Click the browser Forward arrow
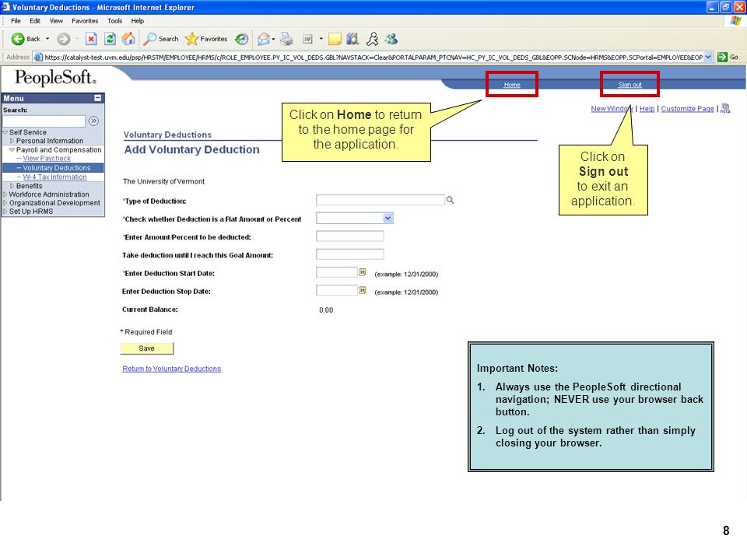The width and height of the screenshot is (747, 560). click(63, 39)
